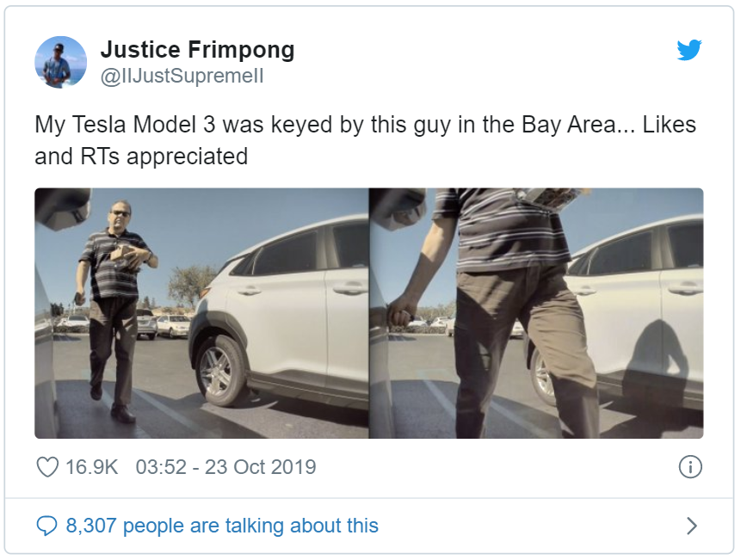Click the white SUV's front wheel in left photo

pyautogui.click(x=221, y=371)
